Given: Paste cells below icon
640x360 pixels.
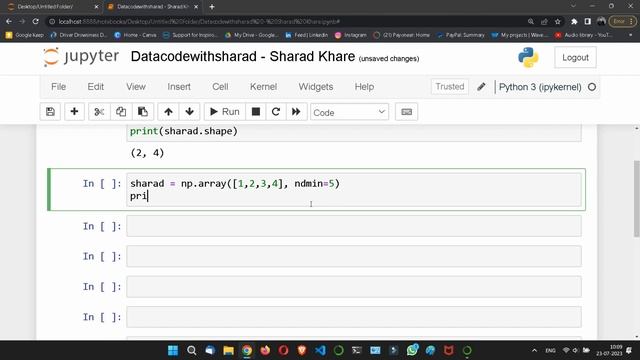Looking at the screenshot, I should coord(142,112).
